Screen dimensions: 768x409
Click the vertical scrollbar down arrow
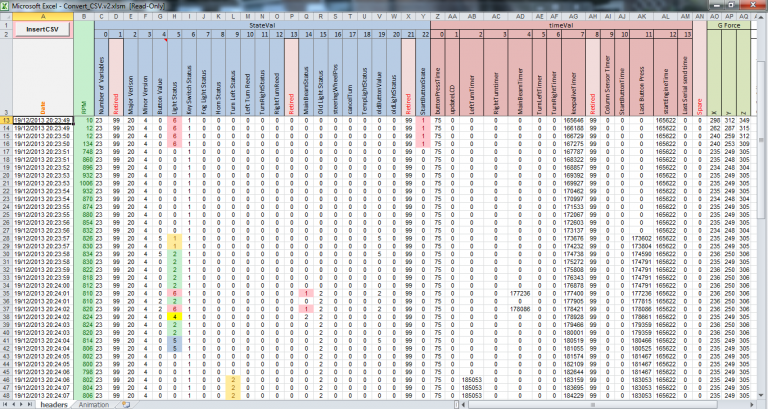click(x=763, y=395)
